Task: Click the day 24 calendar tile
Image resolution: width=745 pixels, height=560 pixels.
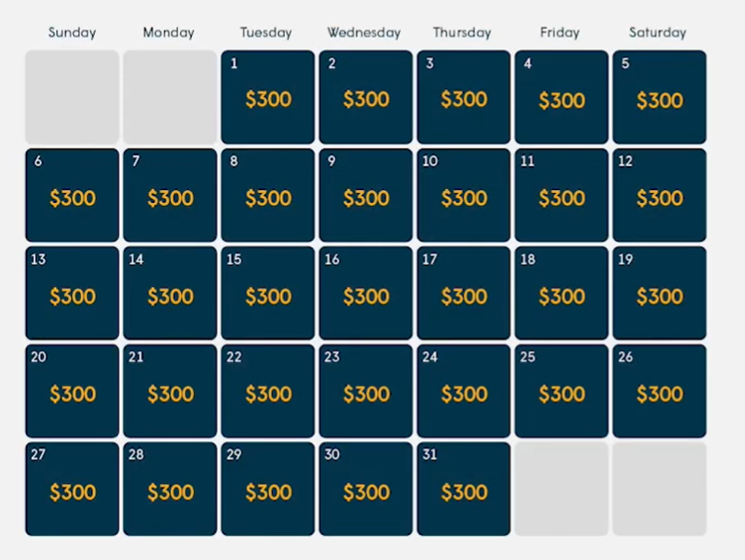Action: pos(464,391)
